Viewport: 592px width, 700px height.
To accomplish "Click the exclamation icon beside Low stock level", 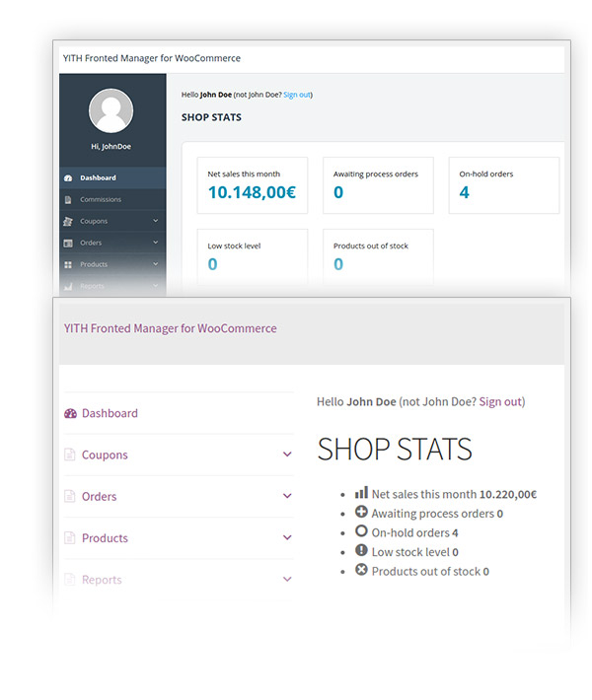I will tap(361, 551).
